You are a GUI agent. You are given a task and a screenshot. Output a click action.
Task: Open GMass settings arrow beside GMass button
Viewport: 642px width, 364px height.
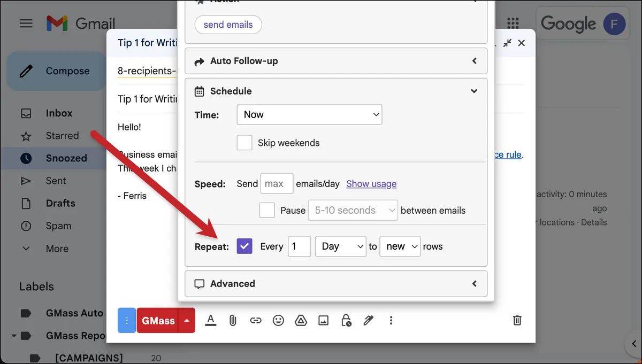[x=187, y=321]
